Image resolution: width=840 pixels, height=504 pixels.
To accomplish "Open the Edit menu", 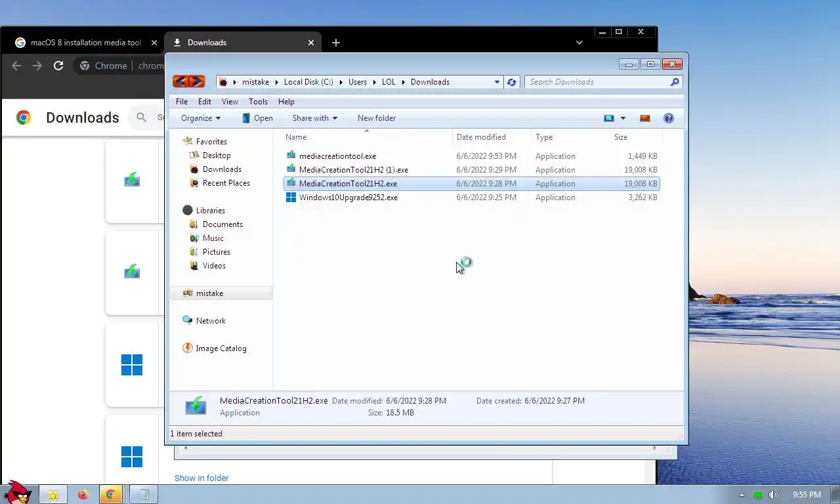I will coord(205,102).
